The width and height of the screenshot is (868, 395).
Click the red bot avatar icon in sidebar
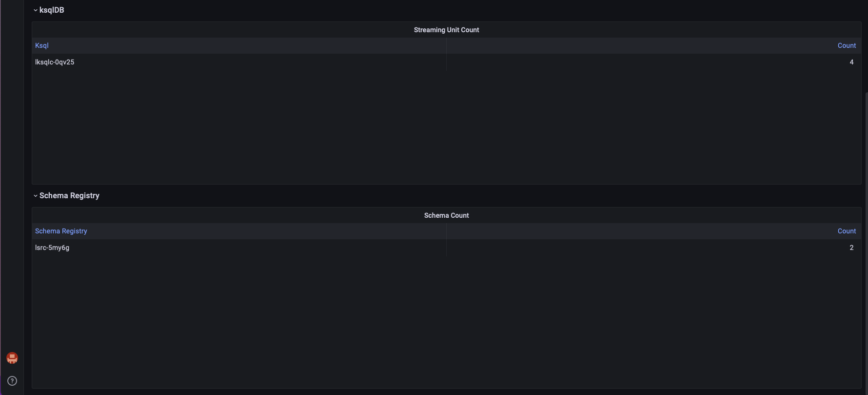click(x=12, y=357)
